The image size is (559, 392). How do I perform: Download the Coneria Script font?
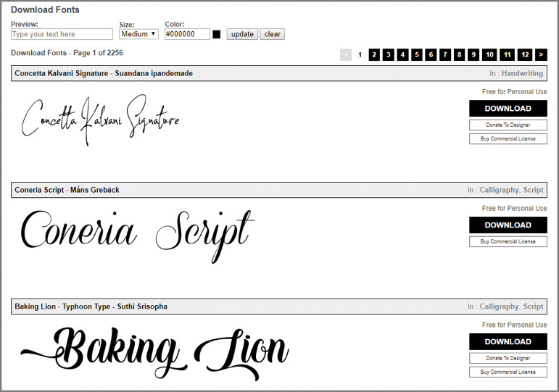click(x=508, y=225)
